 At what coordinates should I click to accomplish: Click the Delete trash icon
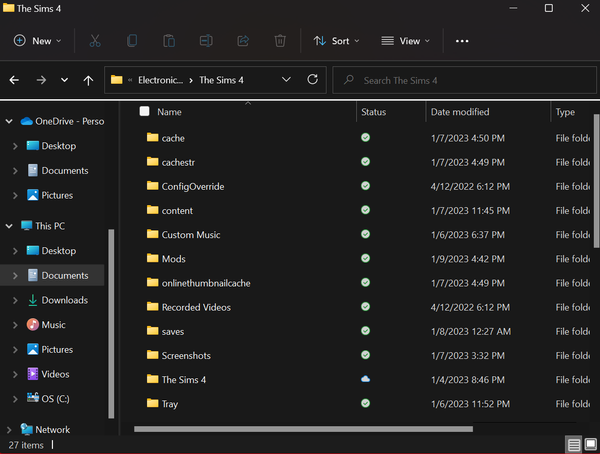(280, 41)
